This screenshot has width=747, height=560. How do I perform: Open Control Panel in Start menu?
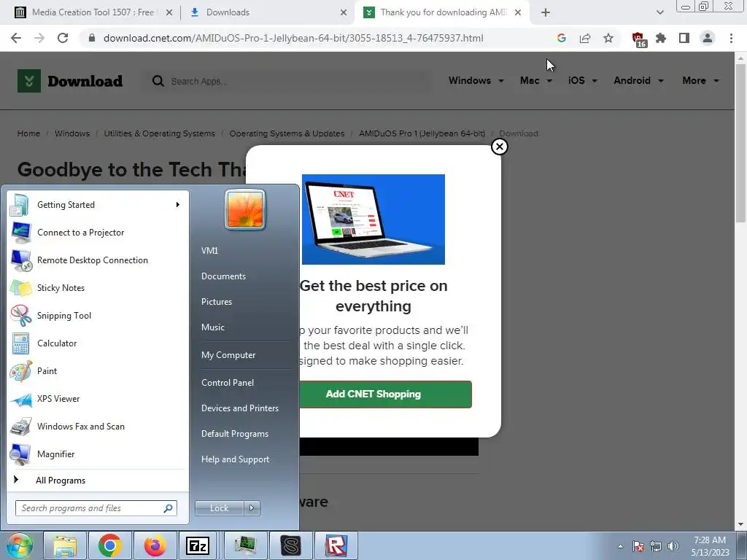tap(228, 383)
